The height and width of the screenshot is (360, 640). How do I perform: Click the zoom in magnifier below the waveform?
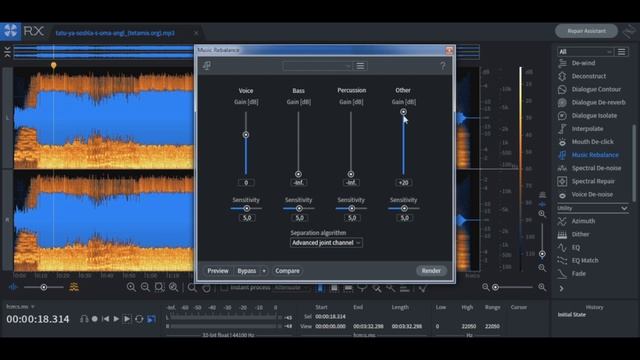coord(131,287)
